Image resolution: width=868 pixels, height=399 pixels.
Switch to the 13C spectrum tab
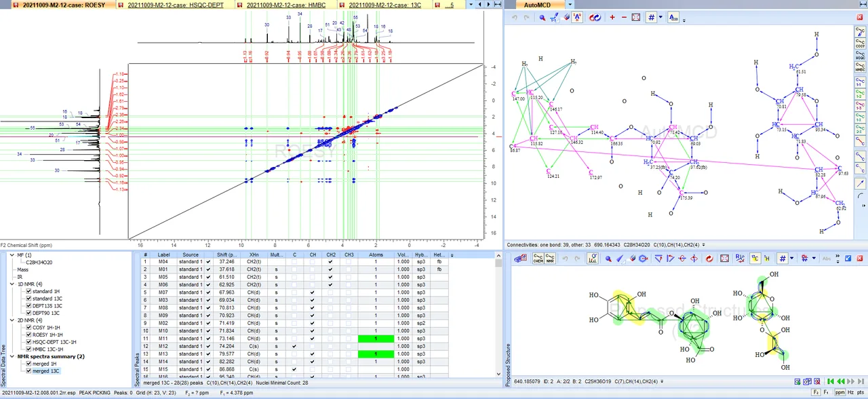point(384,5)
